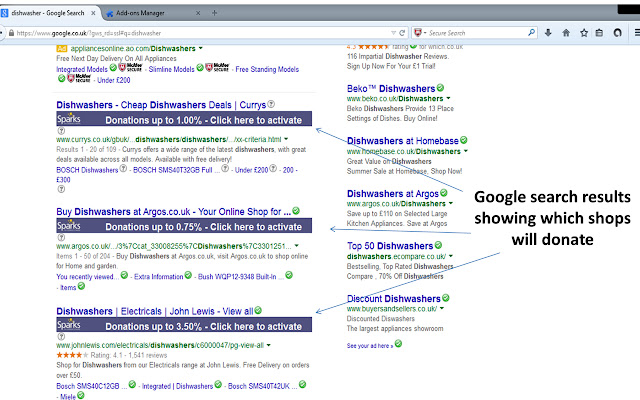Click Sparks logo in 1.00% donation banner
Image resolution: width=640 pixels, height=400 pixels.
(x=69, y=118)
